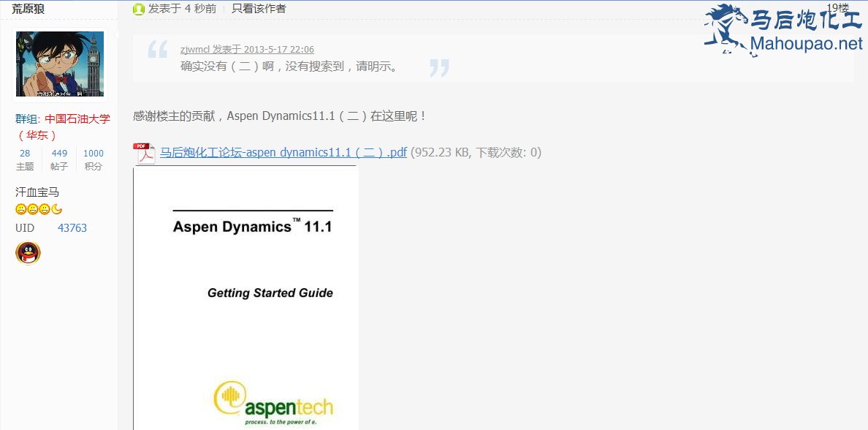Click the aspentech logo in the preview
Image resolution: width=868 pixels, height=430 pixels.
click(x=273, y=403)
